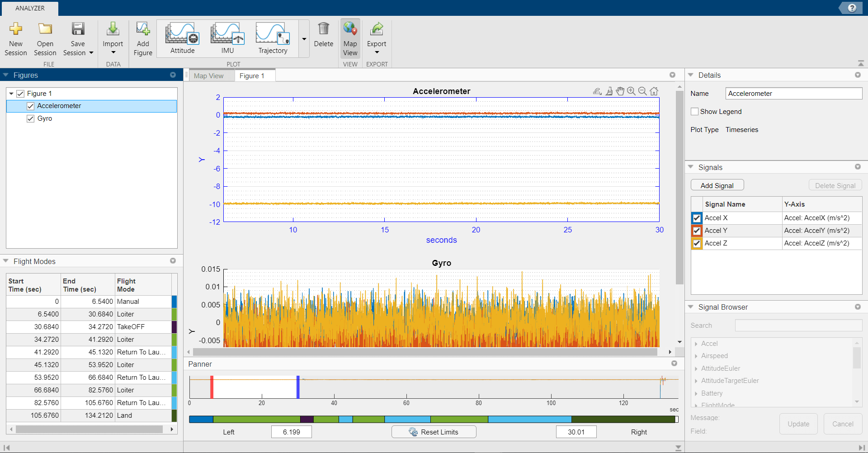
Task: Click the restore view home icon on Accelerometer plot
Action: tap(654, 91)
